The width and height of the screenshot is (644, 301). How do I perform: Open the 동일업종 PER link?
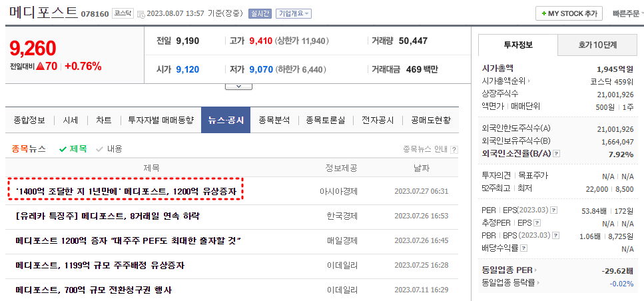tap(509, 270)
